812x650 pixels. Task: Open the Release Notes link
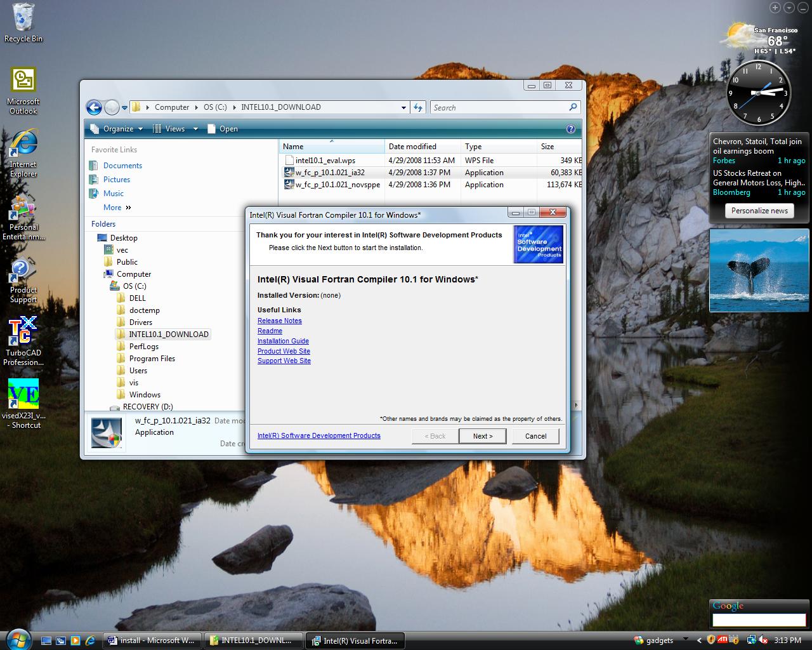[279, 321]
